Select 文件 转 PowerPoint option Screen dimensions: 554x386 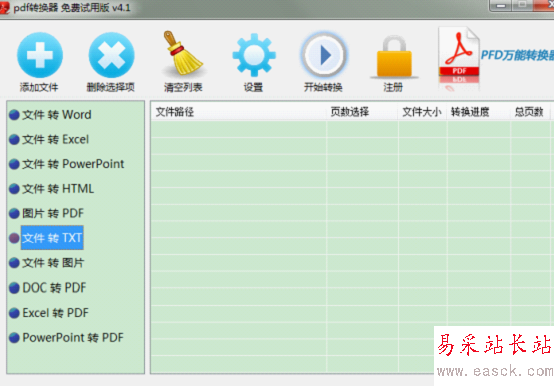(73, 164)
